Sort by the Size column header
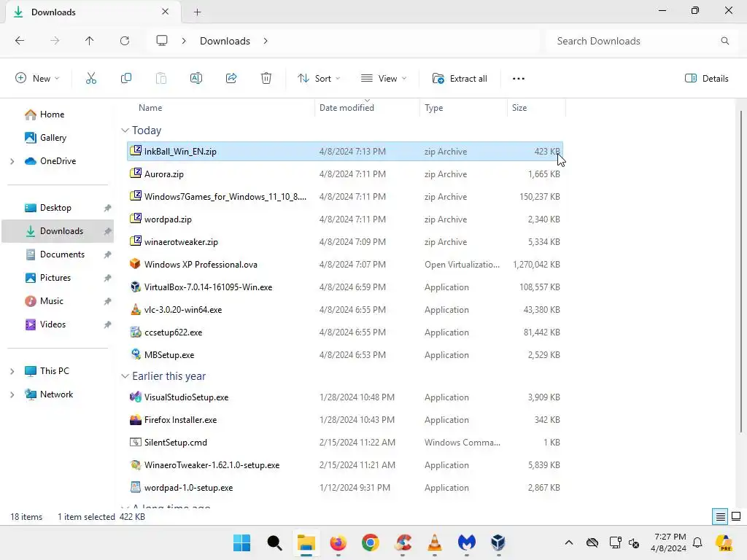Screen dimensions: 747x560 (x=519, y=108)
